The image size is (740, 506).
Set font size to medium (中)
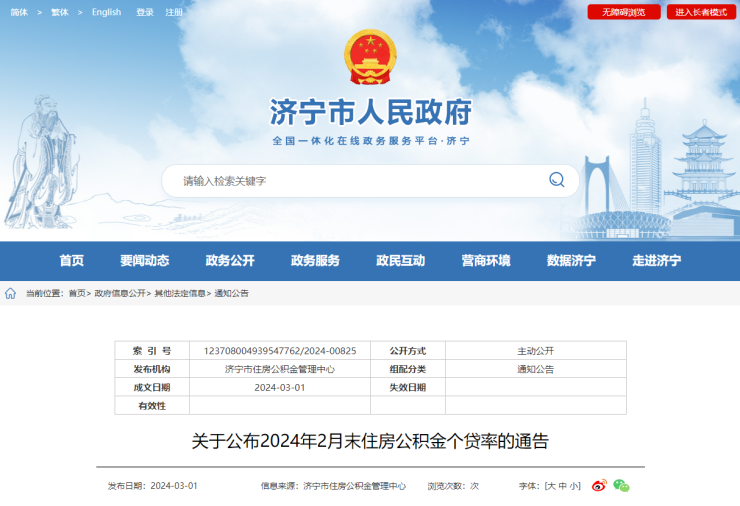563,486
